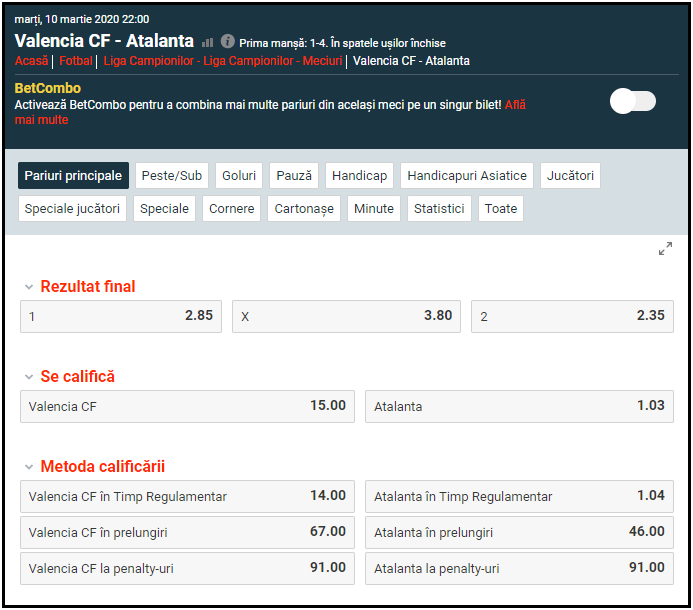This screenshot has width=693, height=610.
Task: Pick Atalanta to qualify at 1.03
Action: 519,406
